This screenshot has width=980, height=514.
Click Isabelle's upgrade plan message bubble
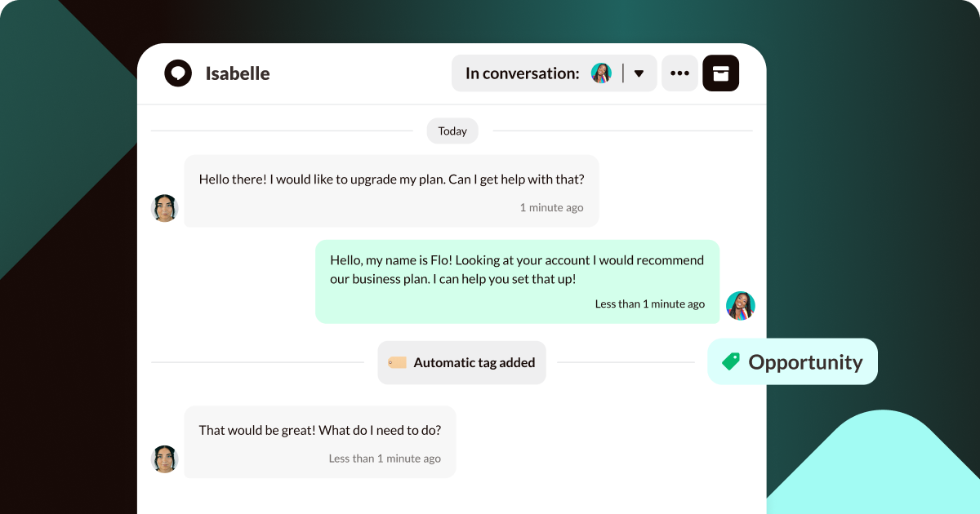tap(390, 179)
